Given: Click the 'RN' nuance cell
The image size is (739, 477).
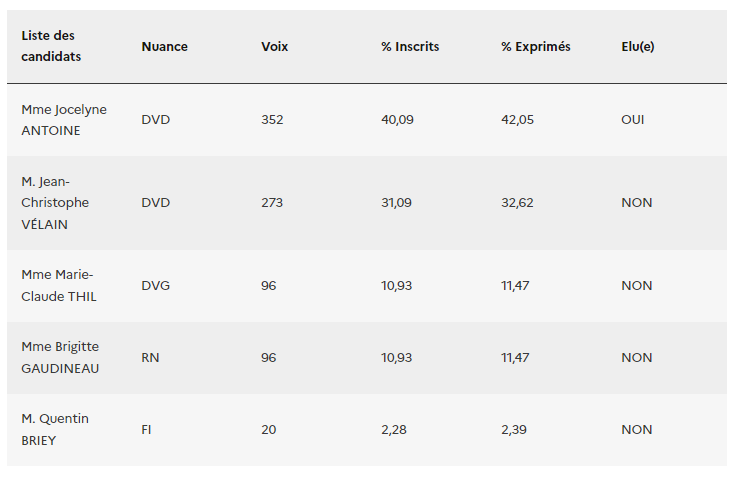Looking at the screenshot, I should [150, 357].
